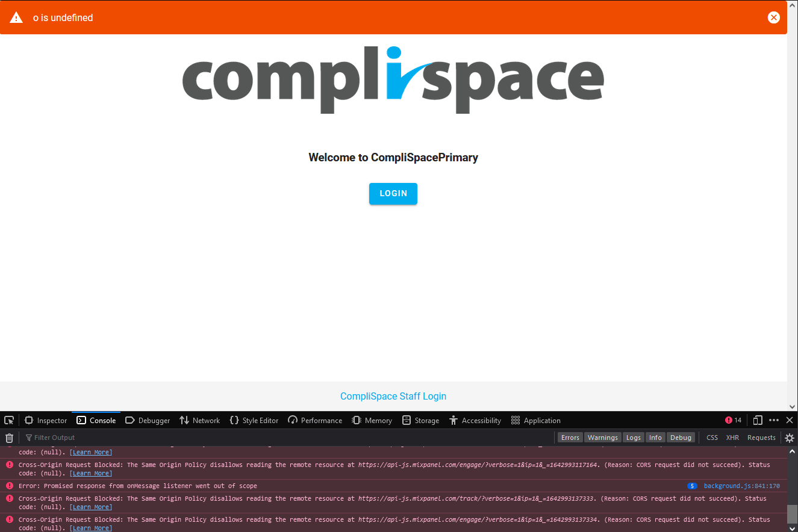Click the console vertical scrollbar thumb

(792, 514)
